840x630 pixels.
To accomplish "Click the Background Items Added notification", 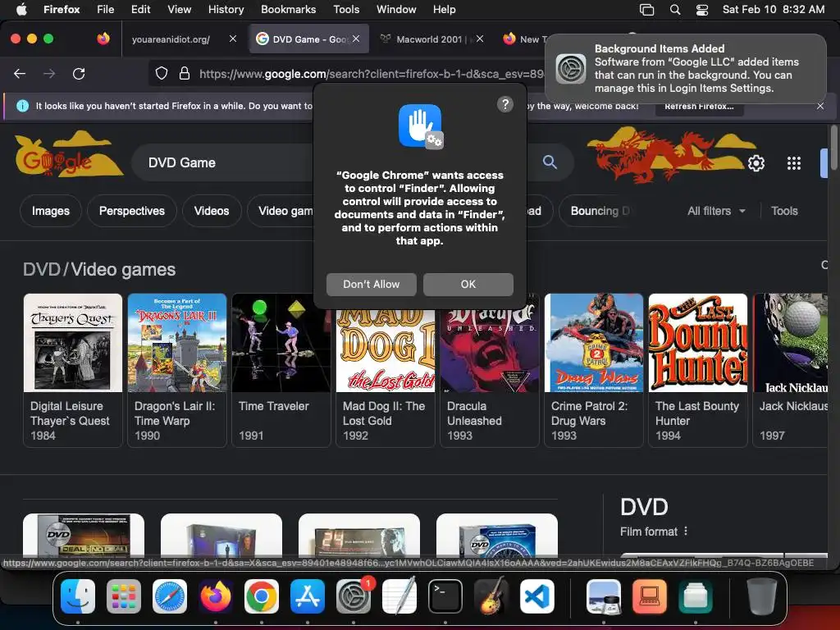I will coord(685,68).
